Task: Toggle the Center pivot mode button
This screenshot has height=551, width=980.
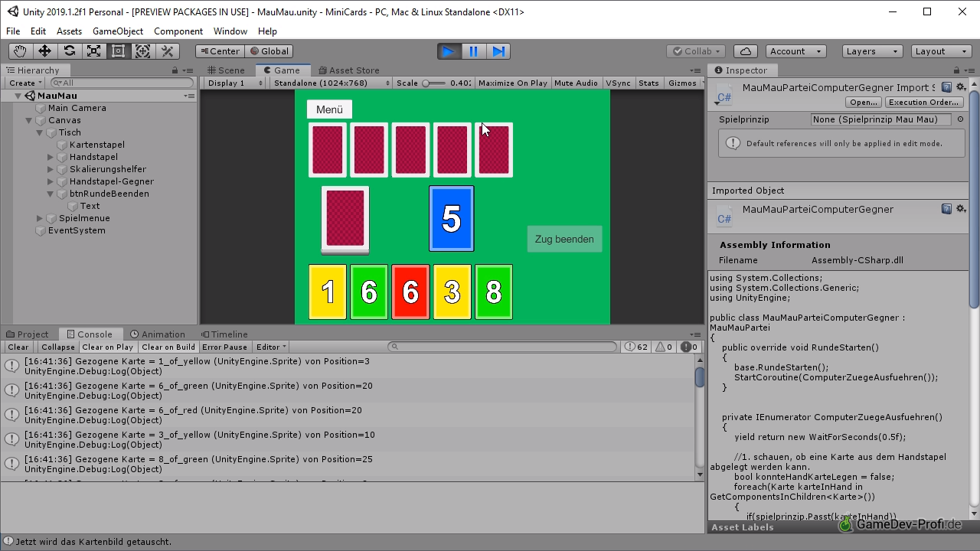Action: (x=220, y=51)
